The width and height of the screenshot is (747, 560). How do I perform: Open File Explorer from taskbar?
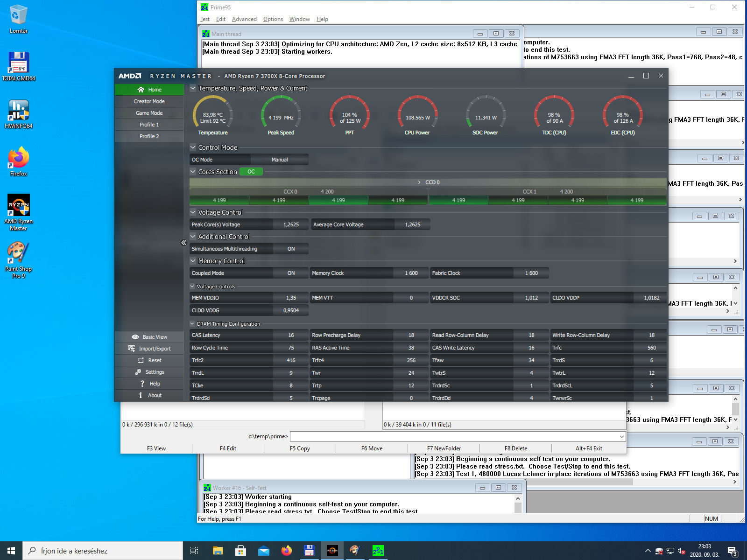point(218,551)
